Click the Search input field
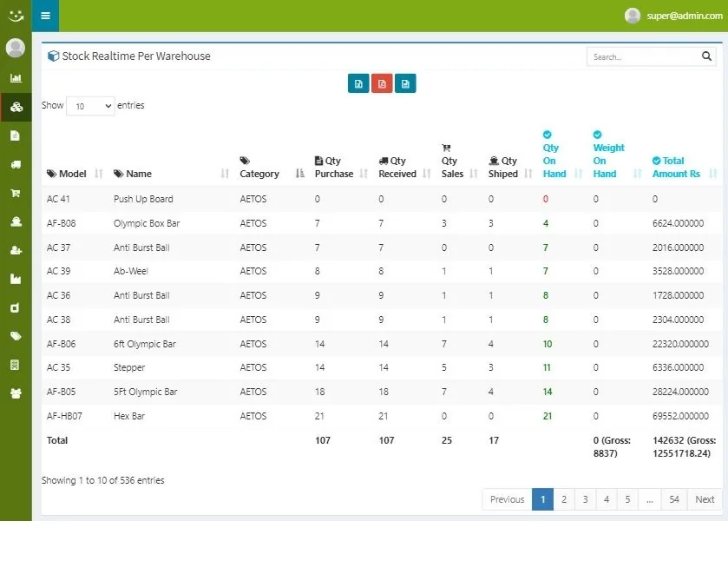This screenshot has height=574, width=728. (643, 56)
